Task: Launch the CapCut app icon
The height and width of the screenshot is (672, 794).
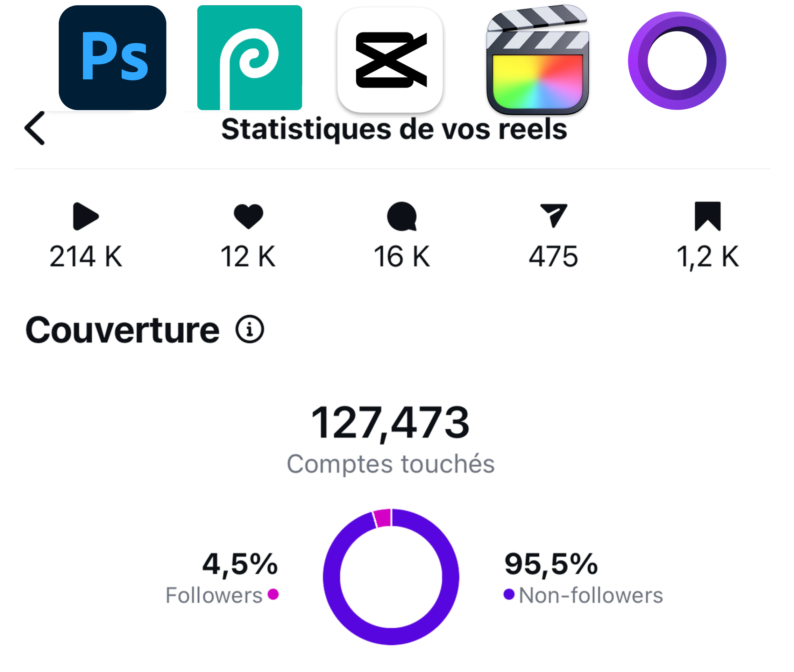Action: pos(390,60)
